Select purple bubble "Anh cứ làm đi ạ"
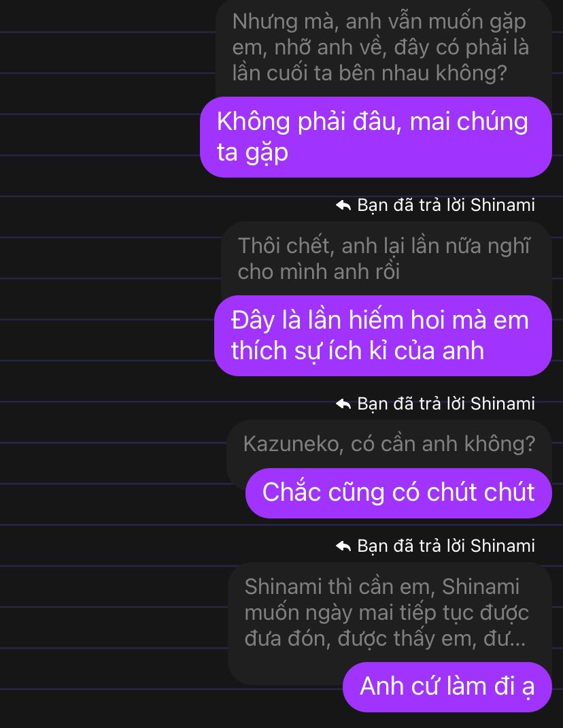The height and width of the screenshot is (728, 563). tap(447, 687)
